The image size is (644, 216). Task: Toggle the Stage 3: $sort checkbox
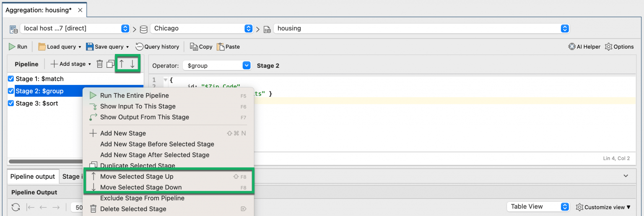[x=11, y=103]
